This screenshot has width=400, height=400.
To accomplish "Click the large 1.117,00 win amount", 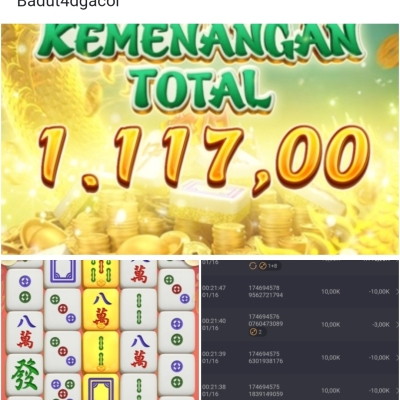I will [x=204, y=159].
